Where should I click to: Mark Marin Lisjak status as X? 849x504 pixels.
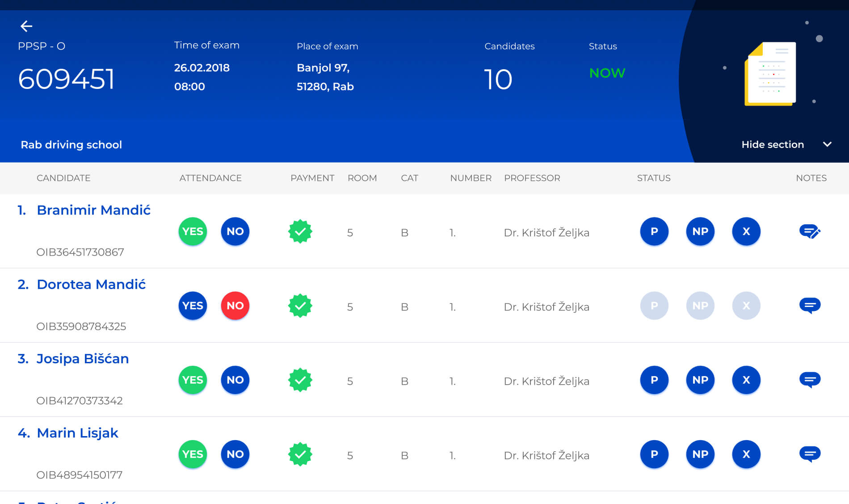tap(746, 454)
